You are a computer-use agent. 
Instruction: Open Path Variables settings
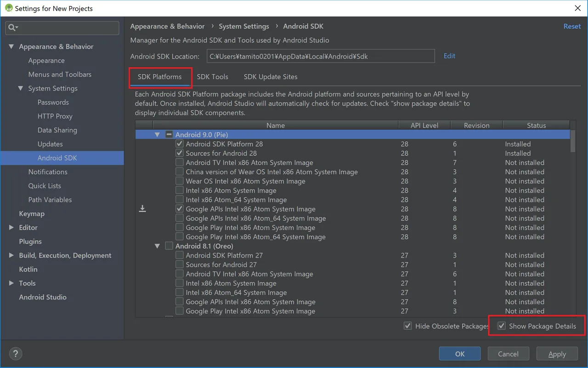coord(50,200)
